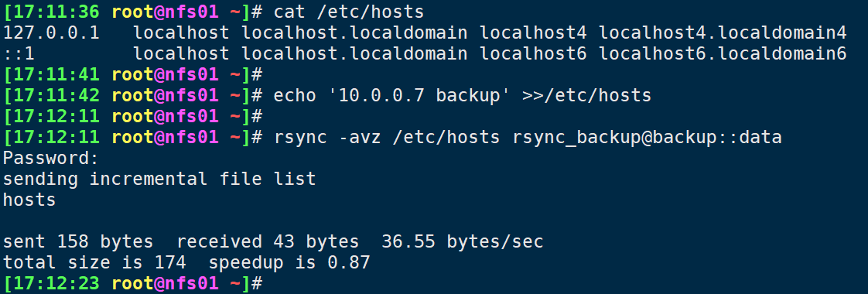Click the 'rsync -avz' command text

click(x=327, y=137)
